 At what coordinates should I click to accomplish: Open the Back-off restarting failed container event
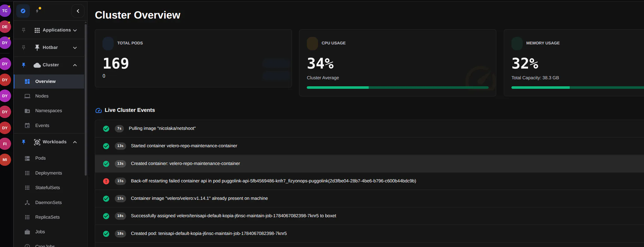click(x=369, y=181)
